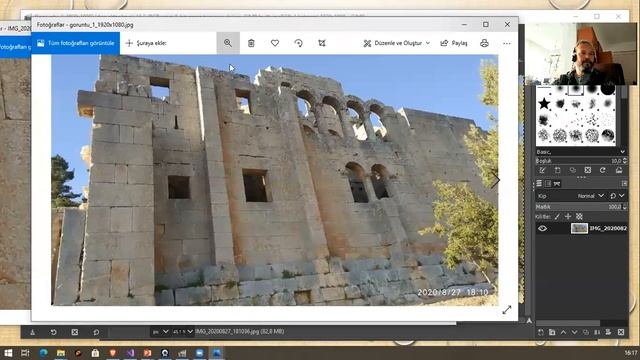Click the brush spacing stepper arrows
Viewport: 640px width, 360px height.
click(625, 161)
